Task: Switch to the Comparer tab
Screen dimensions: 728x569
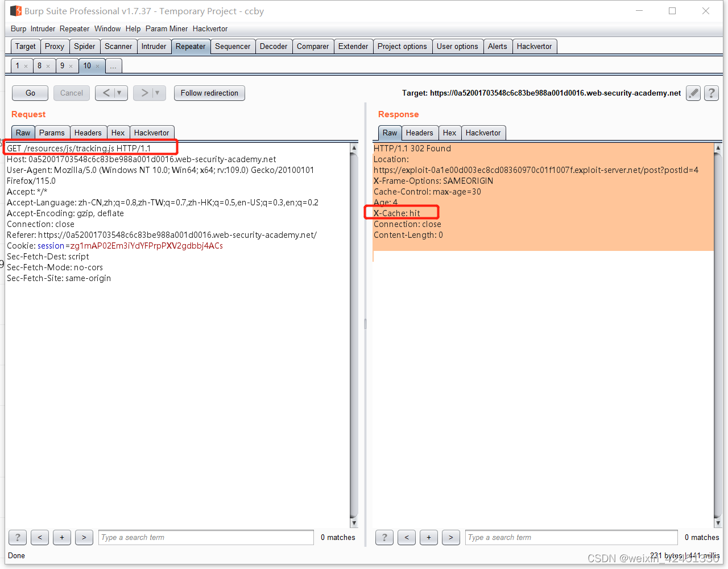Action: coord(313,46)
